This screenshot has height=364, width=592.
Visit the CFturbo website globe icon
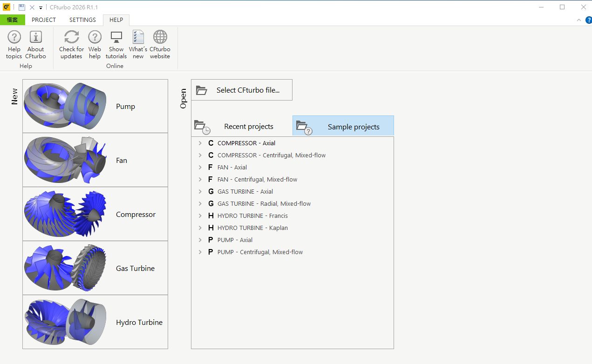tap(160, 45)
